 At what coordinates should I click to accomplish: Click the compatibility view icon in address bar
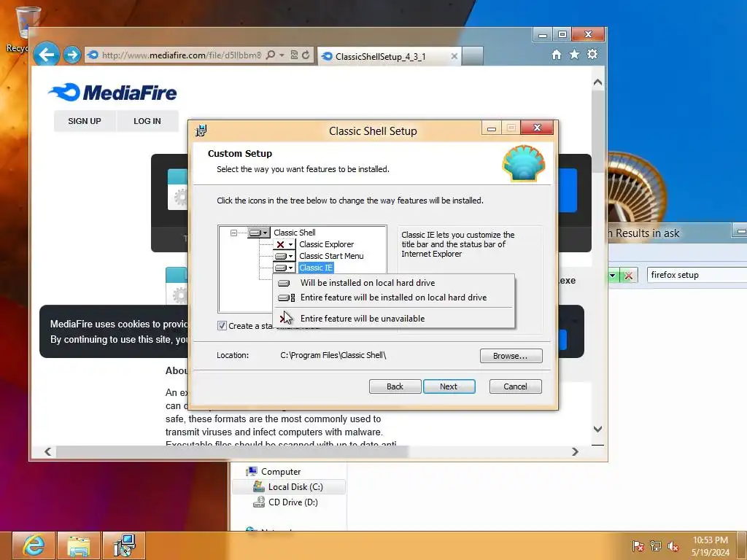click(295, 55)
